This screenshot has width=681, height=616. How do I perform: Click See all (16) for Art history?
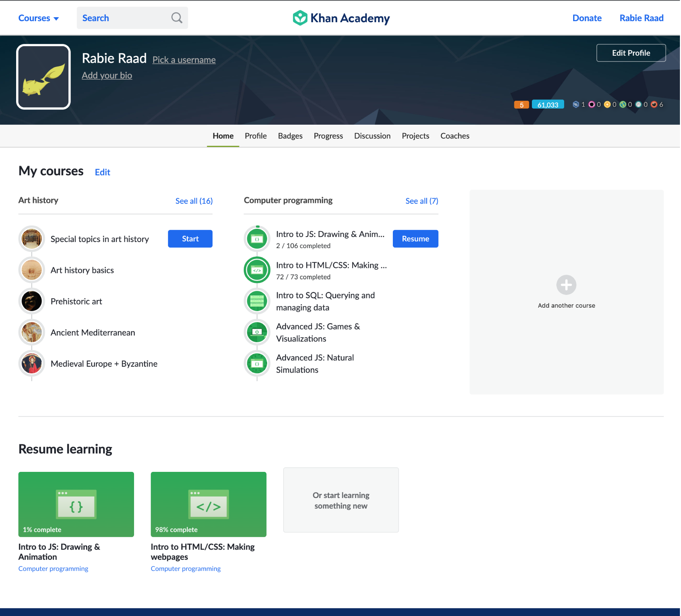point(194,201)
